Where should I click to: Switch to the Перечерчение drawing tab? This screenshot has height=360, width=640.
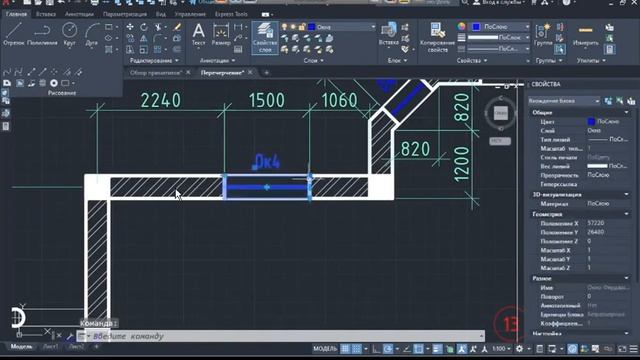click(x=222, y=73)
